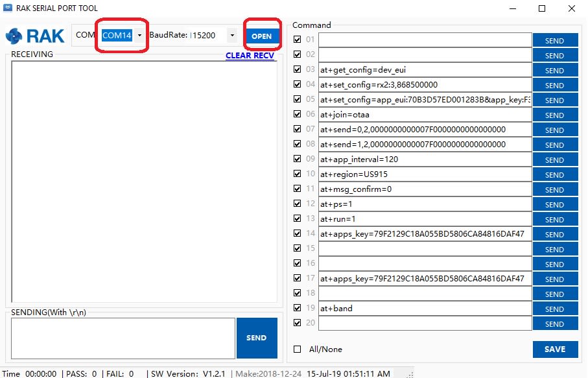This screenshot has width=588, height=378.
Task: Send the at+send=0,2 command in row 07
Action: click(555, 130)
